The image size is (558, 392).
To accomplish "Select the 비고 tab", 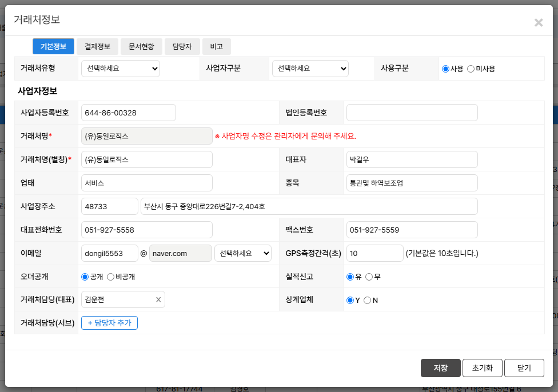I will click(216, 47).
